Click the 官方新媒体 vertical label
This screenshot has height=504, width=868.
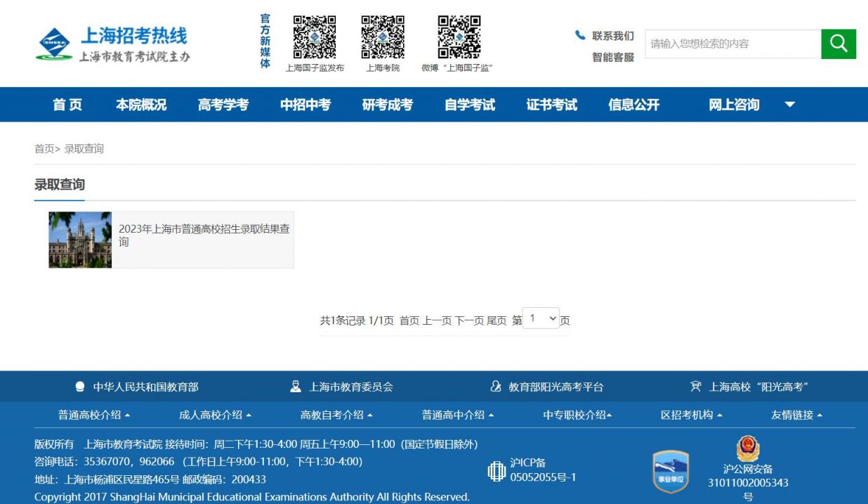[x=265, y=41]
